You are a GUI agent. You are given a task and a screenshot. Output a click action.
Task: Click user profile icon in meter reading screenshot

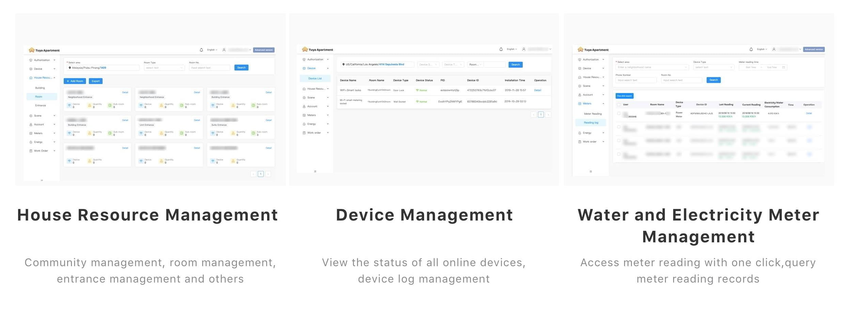tap(774, 49)
